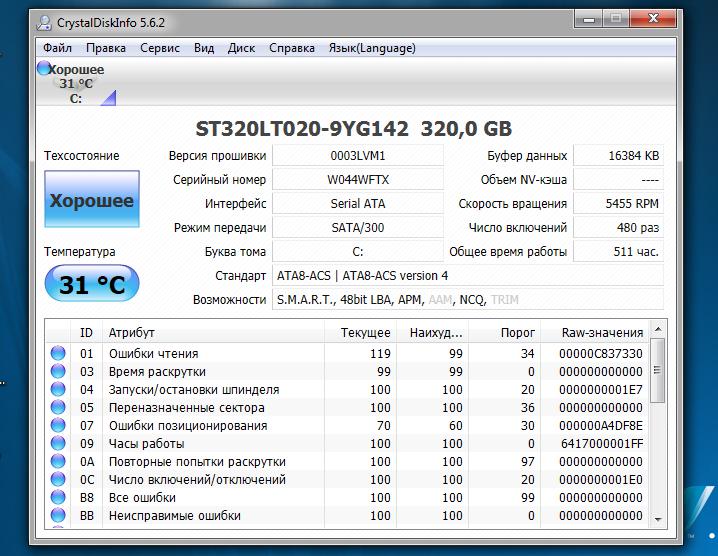Image resolution: width=718 pixels, height=556 pixels.
Task: Open the Справка menu
Action: [292, 48]
